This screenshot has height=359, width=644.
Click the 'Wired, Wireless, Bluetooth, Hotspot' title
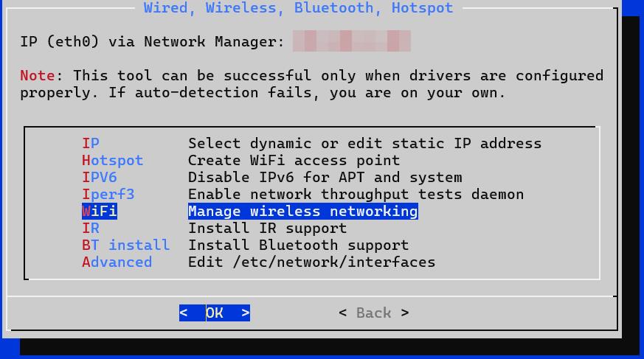pyautogui.click(x=299, y=7)
